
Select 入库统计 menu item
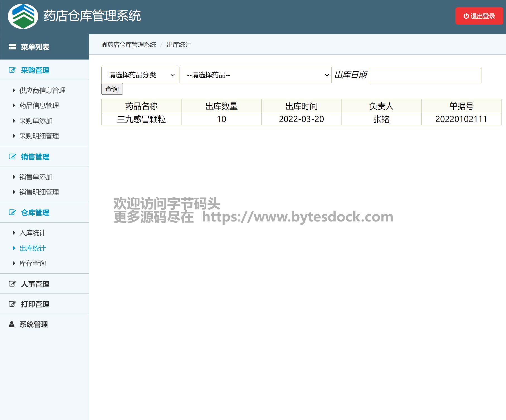click(x=32, y=233)
